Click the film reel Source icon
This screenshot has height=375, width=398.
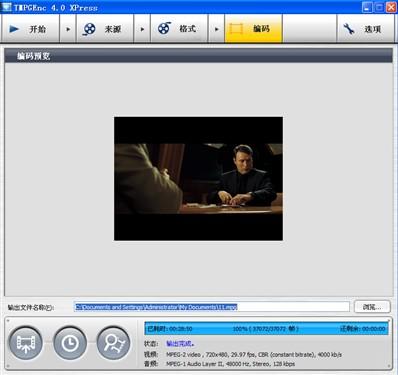(89, 29)
